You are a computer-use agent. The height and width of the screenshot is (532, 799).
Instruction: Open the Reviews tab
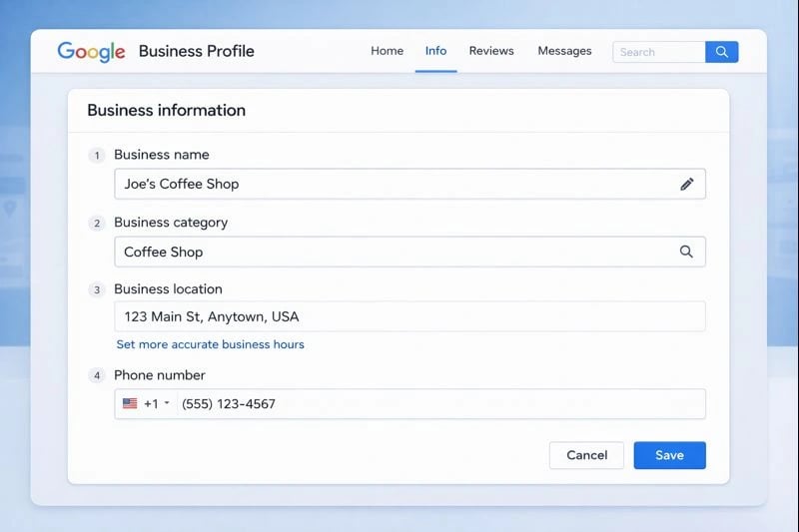pyautogui.click(x=491, y=51)
